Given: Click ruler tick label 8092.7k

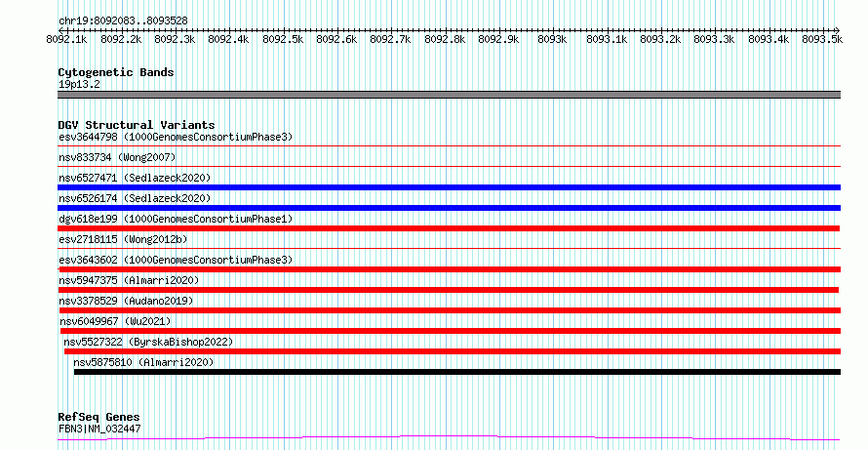Looking at the screenshot, I should tap(390, 39).
